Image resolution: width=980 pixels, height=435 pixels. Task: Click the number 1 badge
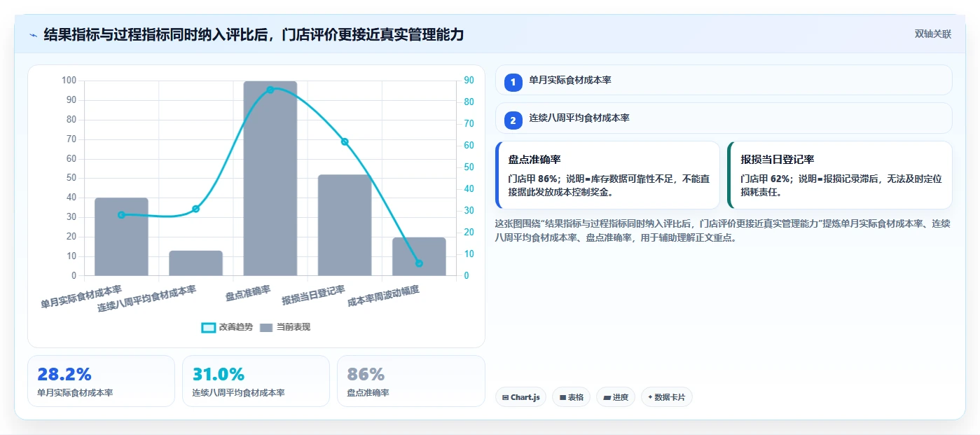tap(513, 82)
